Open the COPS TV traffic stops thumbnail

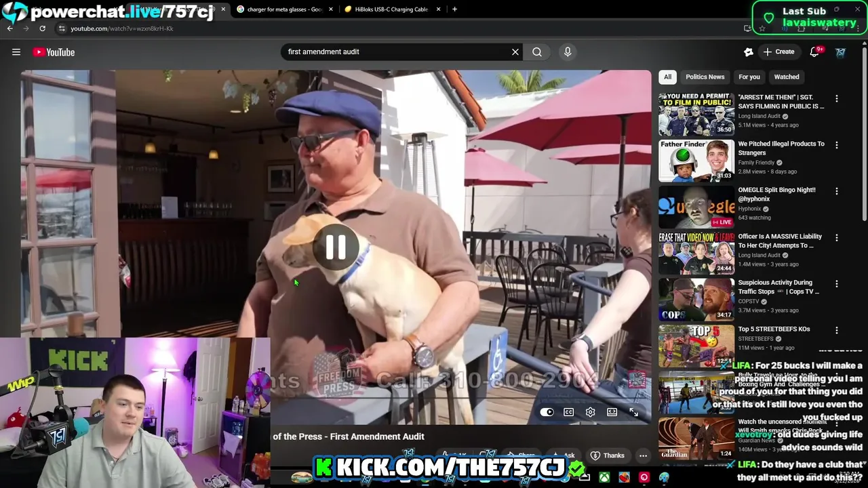tap(696, 299)
